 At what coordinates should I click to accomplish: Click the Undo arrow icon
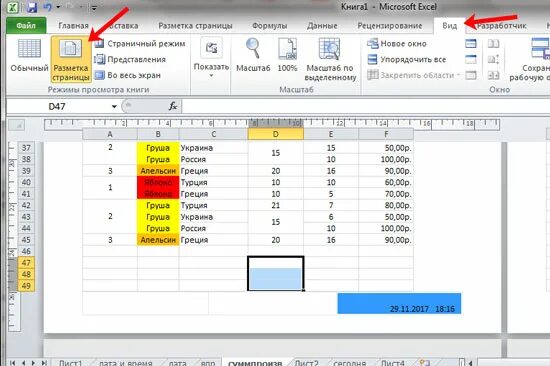47,7
